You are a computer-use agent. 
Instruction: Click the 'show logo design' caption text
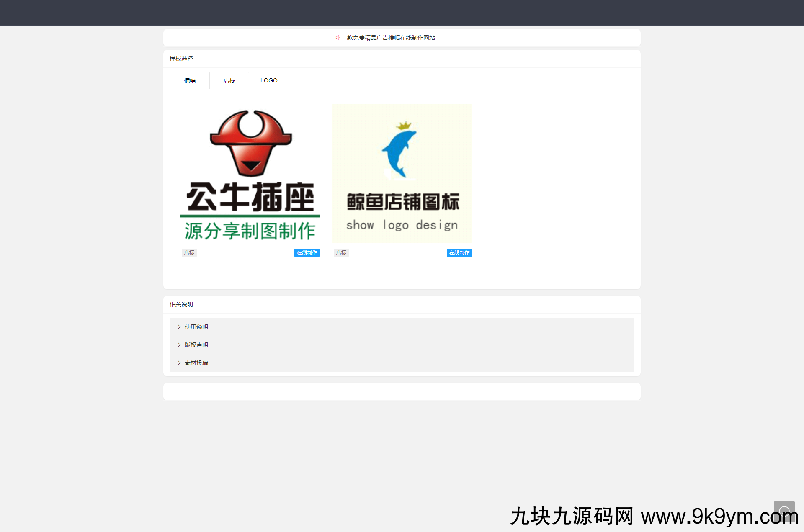[402, 225]
